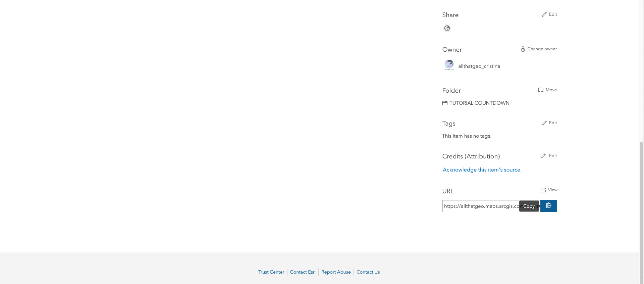The height and width of the screenshot is (284, 644).
Task: Open the Trust Center footer link
Action: [271, 272]
